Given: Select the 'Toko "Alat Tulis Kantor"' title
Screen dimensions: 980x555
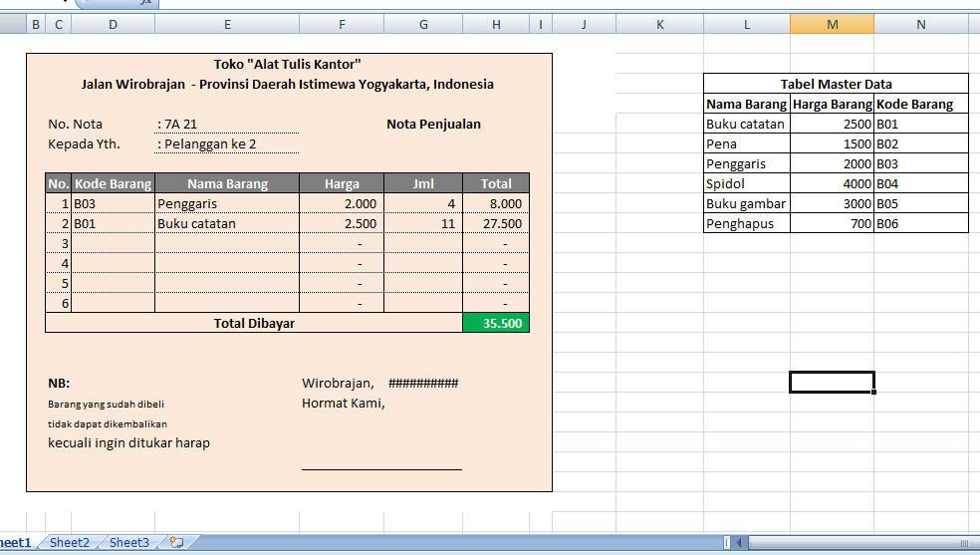Looking at the screenshot, I should pos(288,64).
